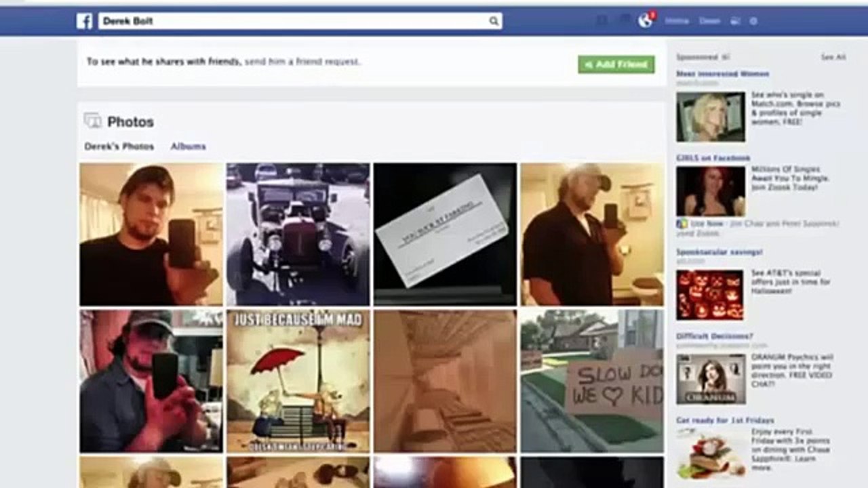Open the staircase photo thumbnail
868x488 pixels.
[445, 382]
